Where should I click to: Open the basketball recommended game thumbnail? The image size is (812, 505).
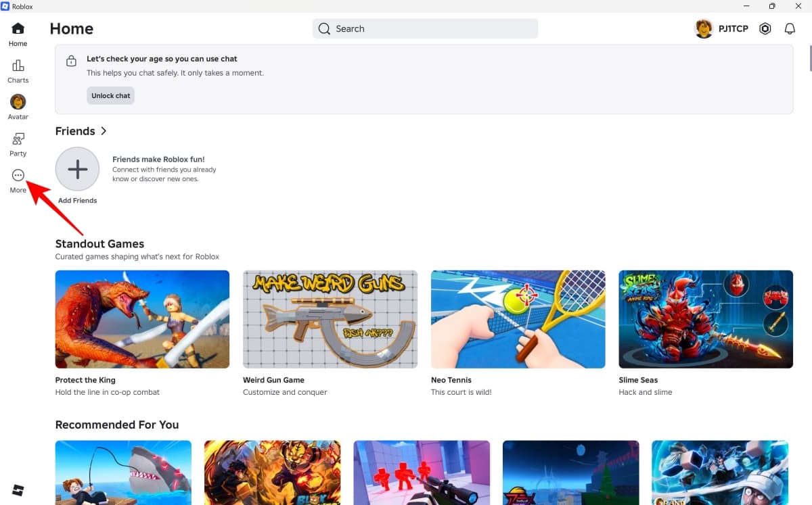click(x=570, y=473)
